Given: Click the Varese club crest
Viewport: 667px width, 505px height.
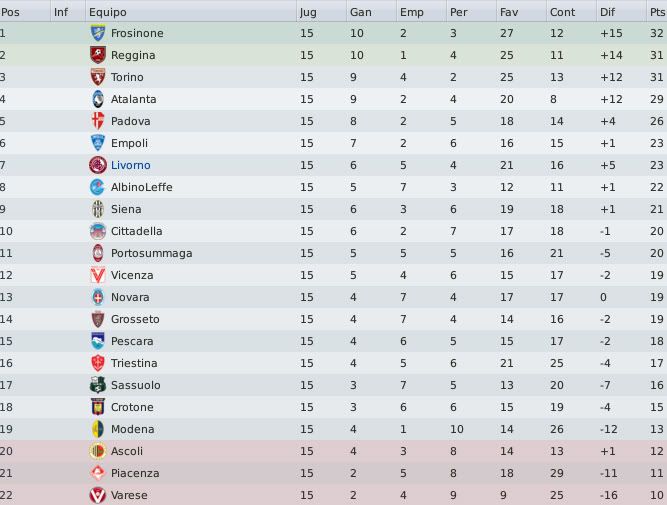Looking at the screenshot, I should (x=98, y=495).
